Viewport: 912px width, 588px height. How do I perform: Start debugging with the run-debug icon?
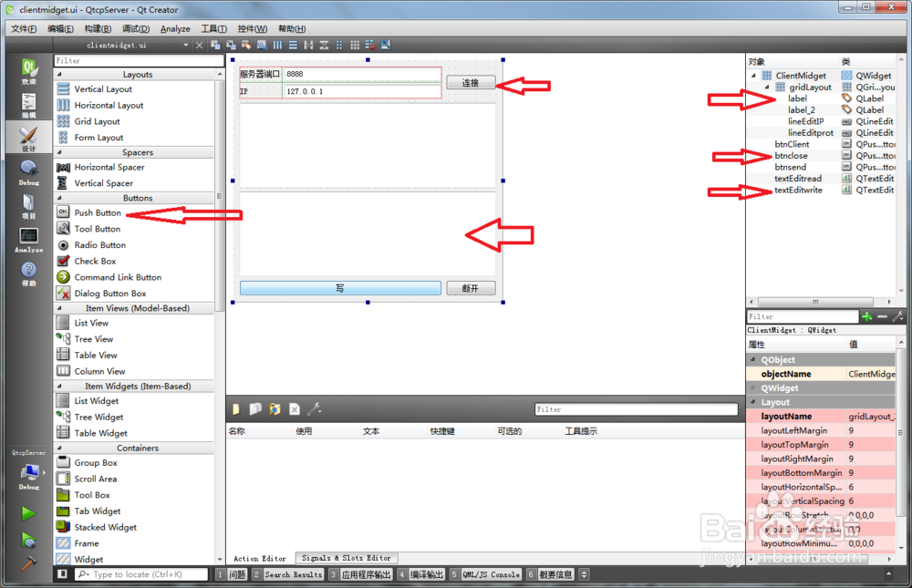28,540
